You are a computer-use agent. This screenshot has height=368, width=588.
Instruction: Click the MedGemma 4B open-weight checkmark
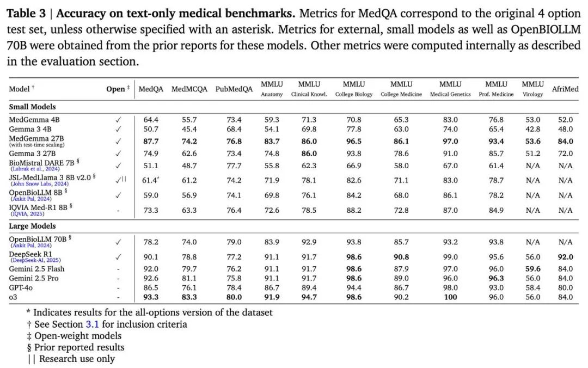click(118, 120)
